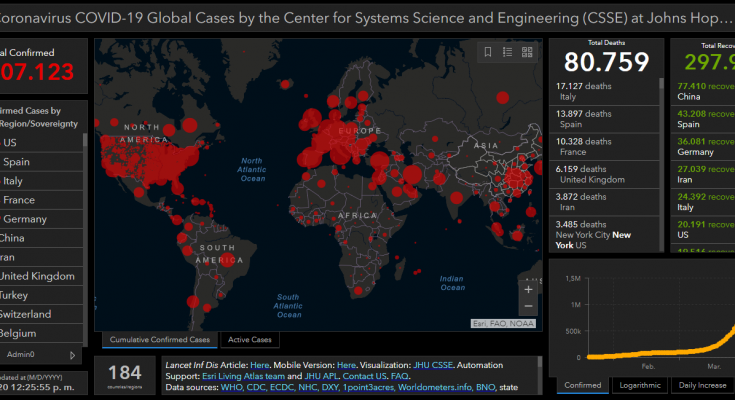Open the NHC data source link
Image resolution: width=735 pixels, height=400 pixels.
(x=308, y=387)
